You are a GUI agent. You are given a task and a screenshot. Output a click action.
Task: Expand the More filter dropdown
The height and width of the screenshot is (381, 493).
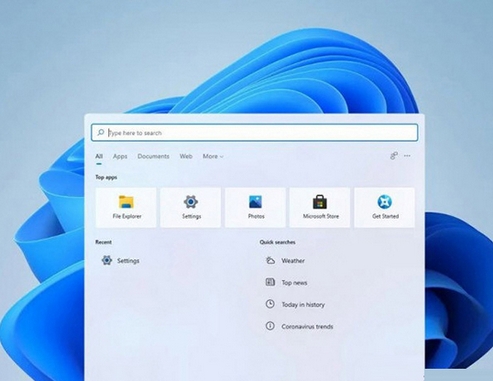(213, 156)
